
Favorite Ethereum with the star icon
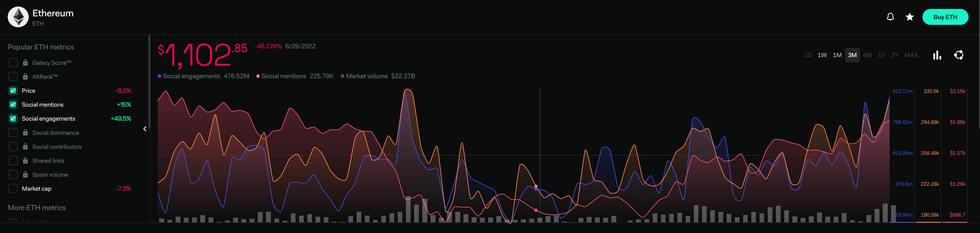click(909, 17)
